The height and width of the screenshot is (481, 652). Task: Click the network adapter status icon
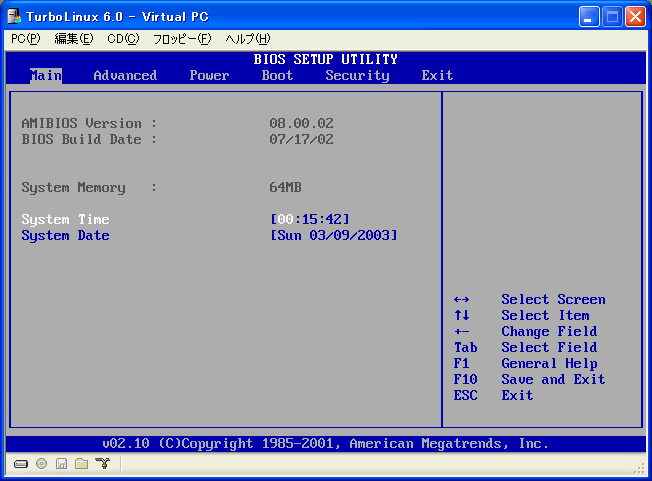(101, 464)
